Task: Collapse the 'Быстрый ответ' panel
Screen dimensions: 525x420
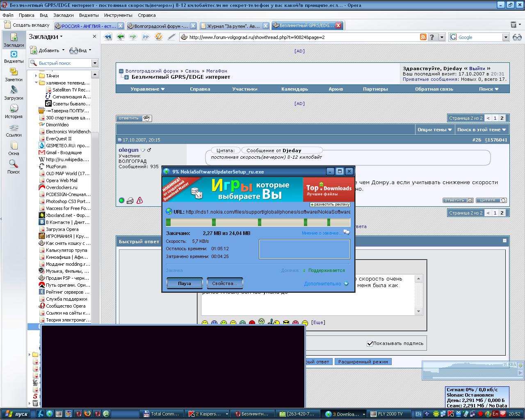Action: tap(504, 241)
